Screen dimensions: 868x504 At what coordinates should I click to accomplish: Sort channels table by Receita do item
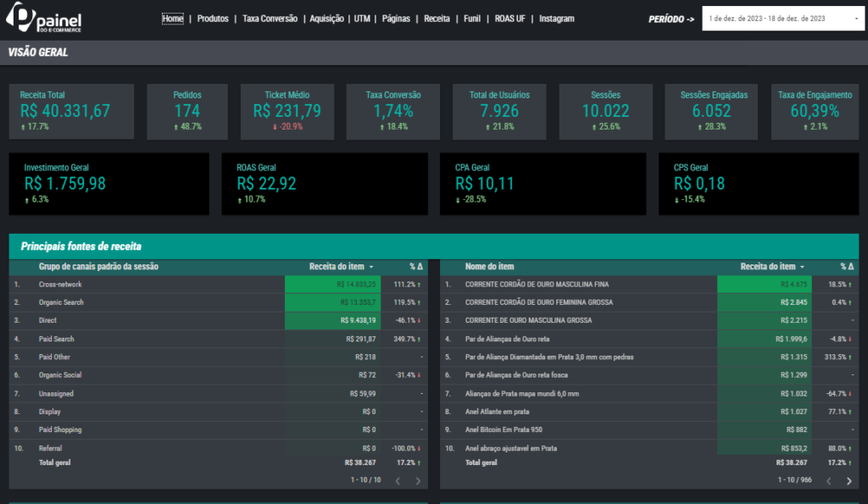coord(337,267)
